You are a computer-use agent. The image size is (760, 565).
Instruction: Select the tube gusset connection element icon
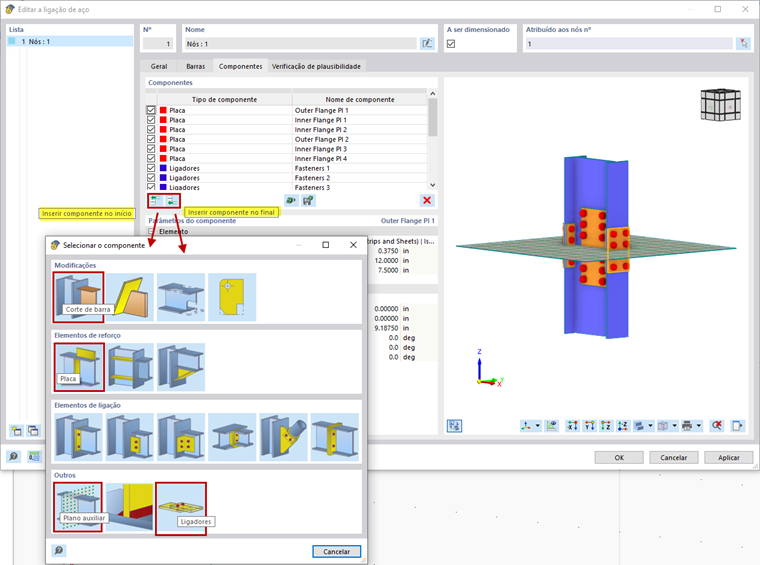point(284,437)
